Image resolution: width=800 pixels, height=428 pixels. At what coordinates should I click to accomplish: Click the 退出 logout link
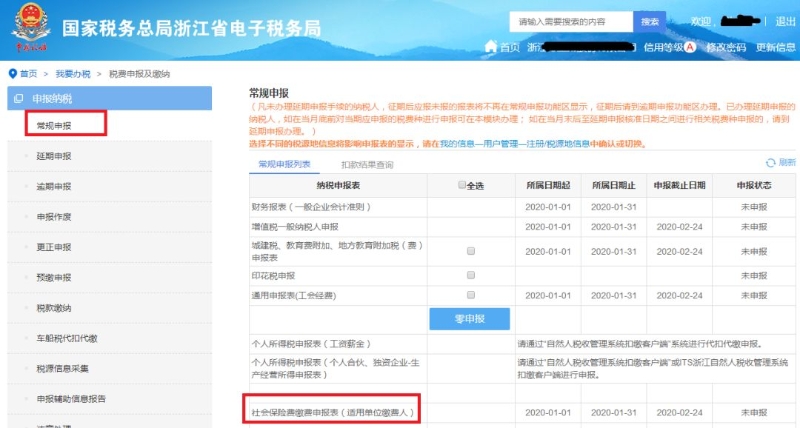[x=786, y=21]
